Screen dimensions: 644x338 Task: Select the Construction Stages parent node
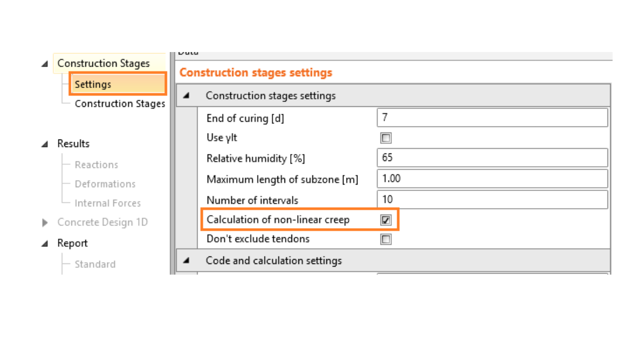pos(103,63)
